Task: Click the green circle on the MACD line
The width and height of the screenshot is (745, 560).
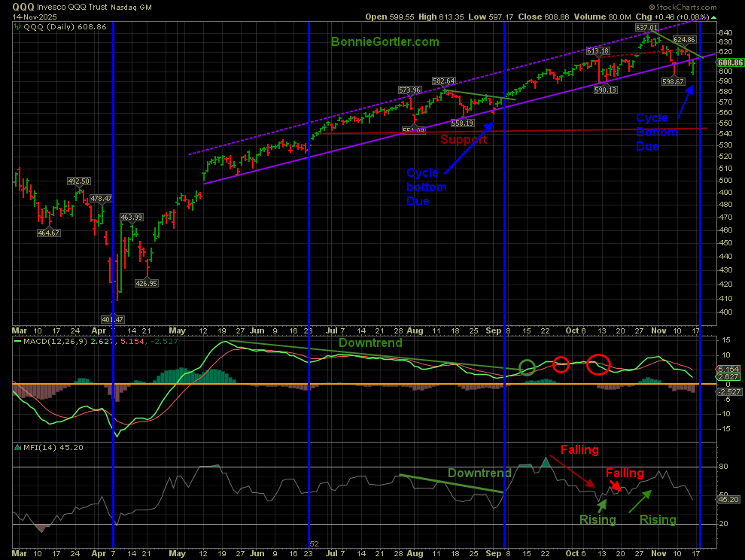Action: [528, 368]
